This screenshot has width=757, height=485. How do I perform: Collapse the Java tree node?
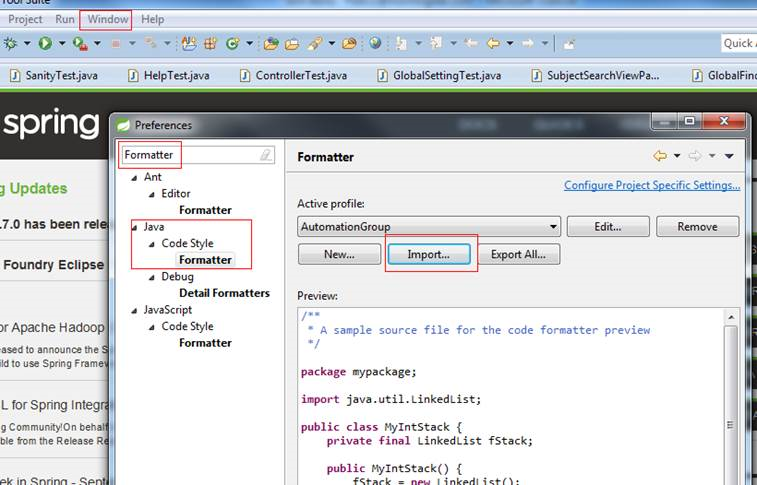tap(134, 227)
